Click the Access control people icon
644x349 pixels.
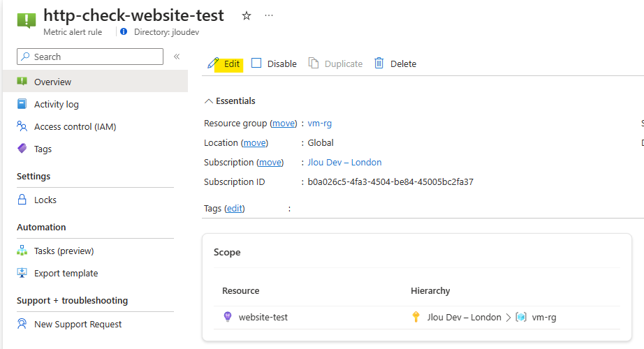point(22,126)
